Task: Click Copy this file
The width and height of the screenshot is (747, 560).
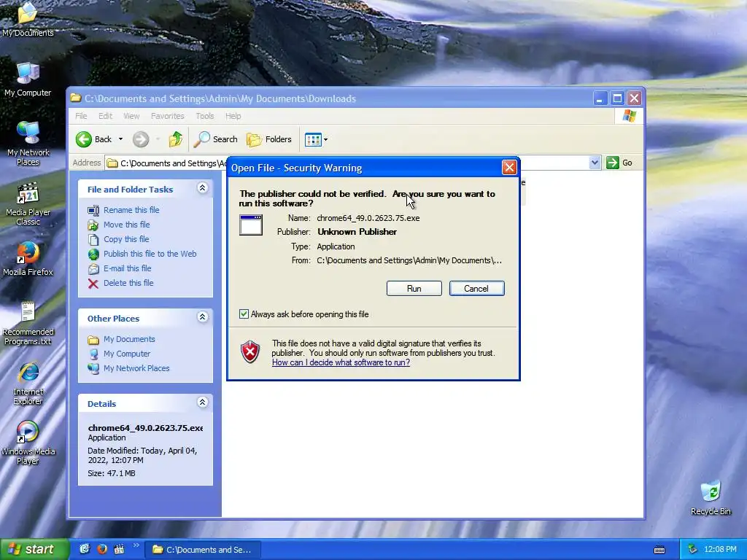Action: coord(126,239)
